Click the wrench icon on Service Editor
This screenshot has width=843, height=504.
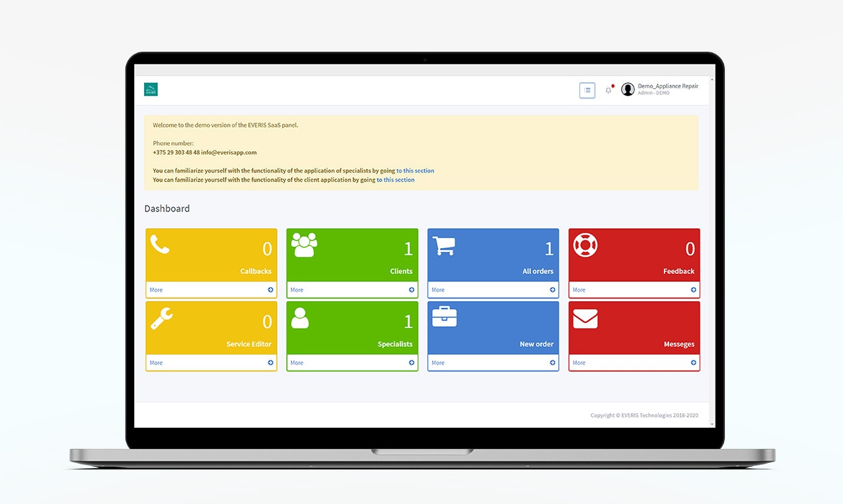tap(161, 318)
